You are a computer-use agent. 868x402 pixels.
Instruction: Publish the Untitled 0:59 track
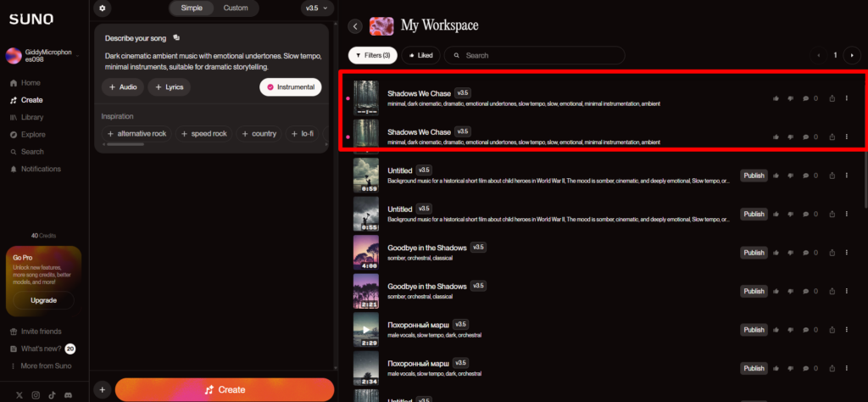point(754,176)
